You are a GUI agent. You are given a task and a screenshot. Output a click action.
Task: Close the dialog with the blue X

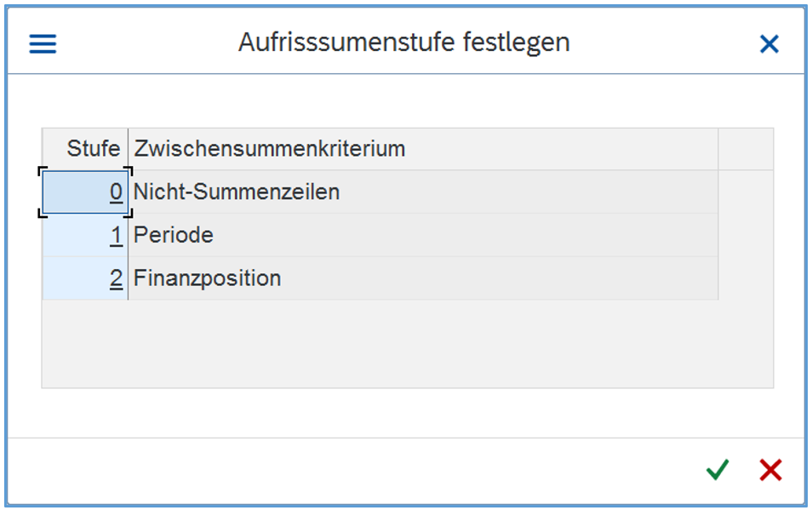click(769, 43)
